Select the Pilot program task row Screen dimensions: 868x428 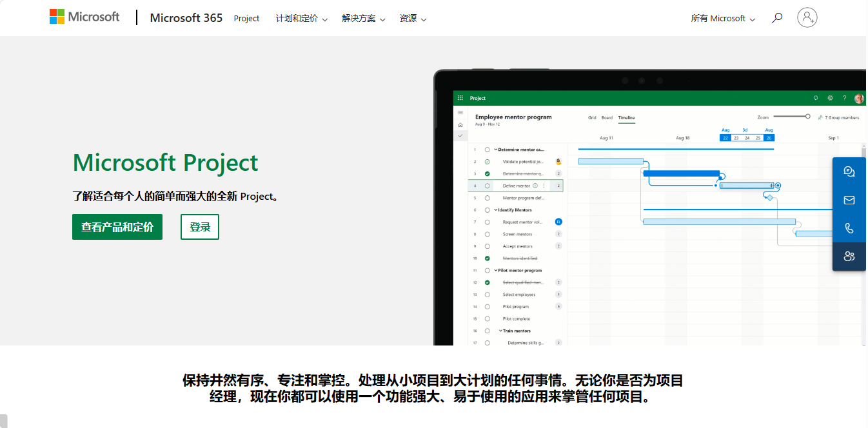pos(516,307)
